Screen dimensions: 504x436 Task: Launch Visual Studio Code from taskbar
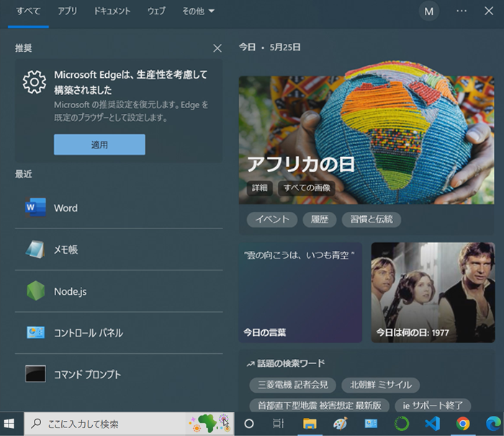pos(432,424)
